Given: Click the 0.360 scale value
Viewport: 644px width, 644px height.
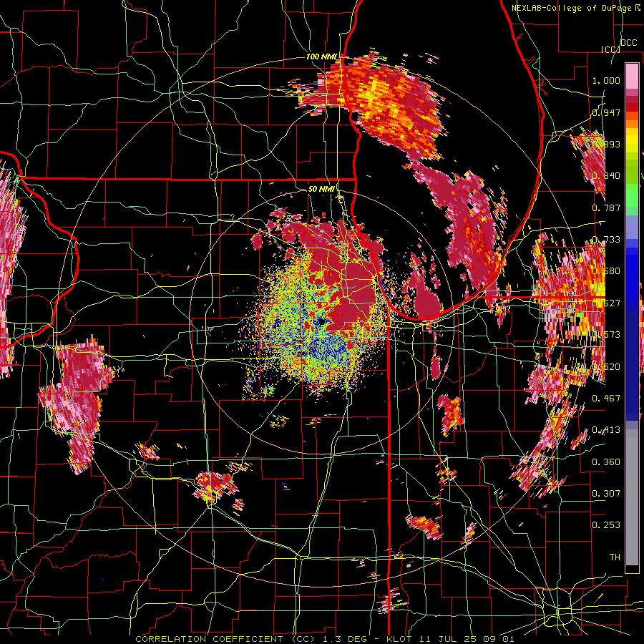Looking at the screenshot, I should tap(606, 462).
